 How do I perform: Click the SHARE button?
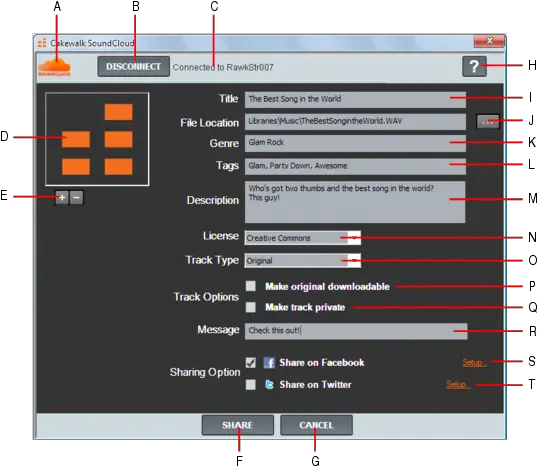pyautogui.click(x=238, y=425)
